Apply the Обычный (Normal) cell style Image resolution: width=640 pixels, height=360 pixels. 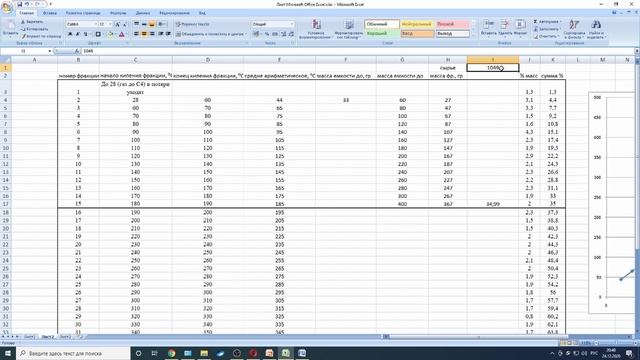pyautogui.click(x=382, y=24)
